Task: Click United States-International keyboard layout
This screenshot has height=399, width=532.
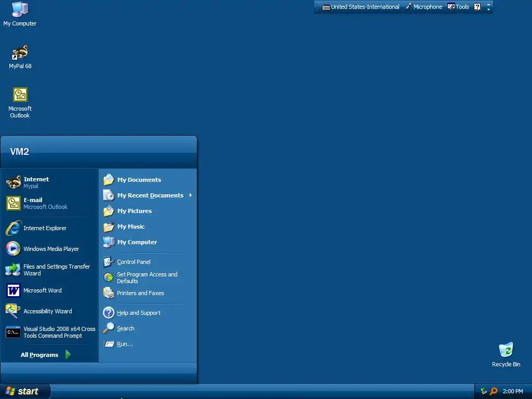Action: coord(361,7)
